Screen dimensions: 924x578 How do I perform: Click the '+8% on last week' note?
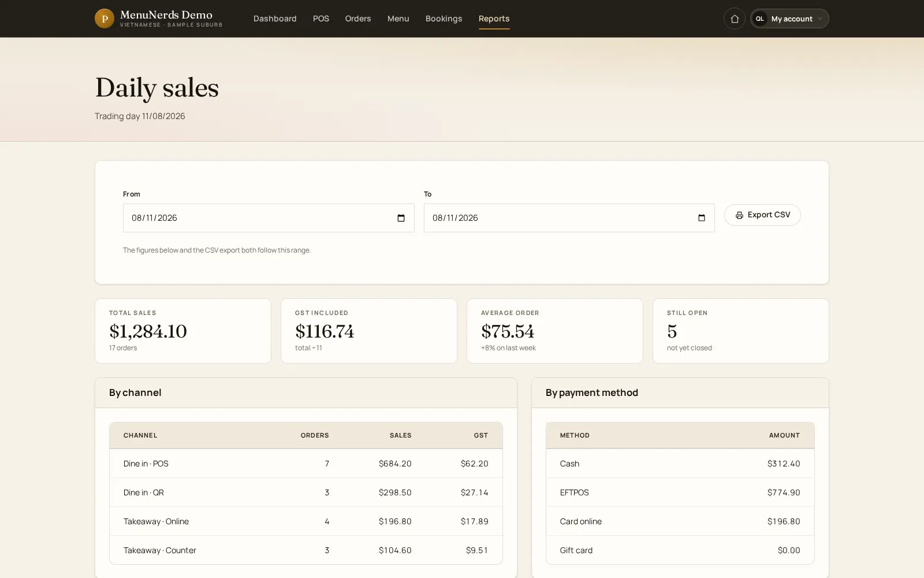click(x=508, y=348)
